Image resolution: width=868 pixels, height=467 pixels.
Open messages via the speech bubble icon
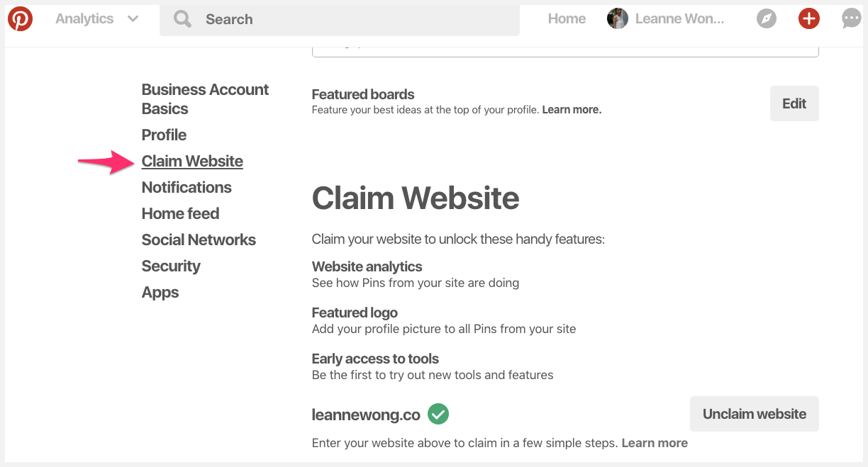coord(850,18)
